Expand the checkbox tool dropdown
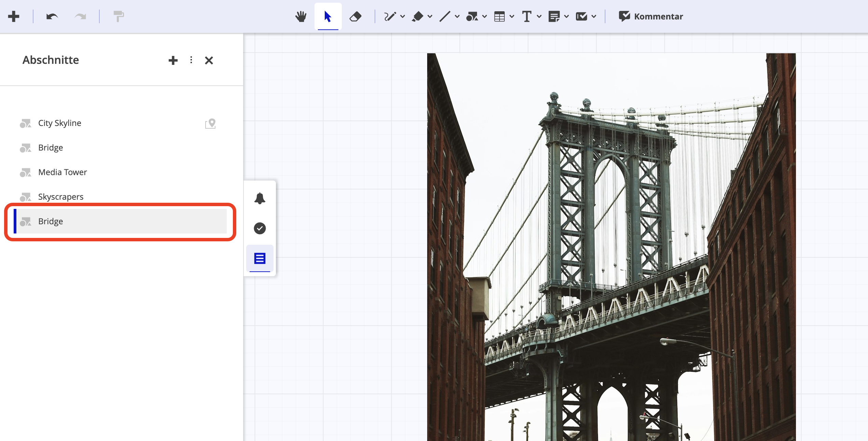This screenshot has height=441, width=868. pos(593,16)
